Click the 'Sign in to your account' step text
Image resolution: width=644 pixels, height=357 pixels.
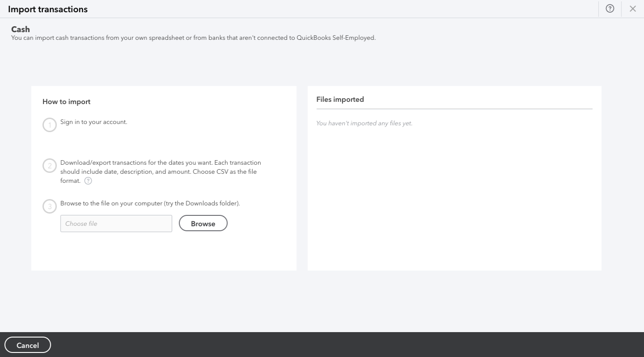pos(94,122)
